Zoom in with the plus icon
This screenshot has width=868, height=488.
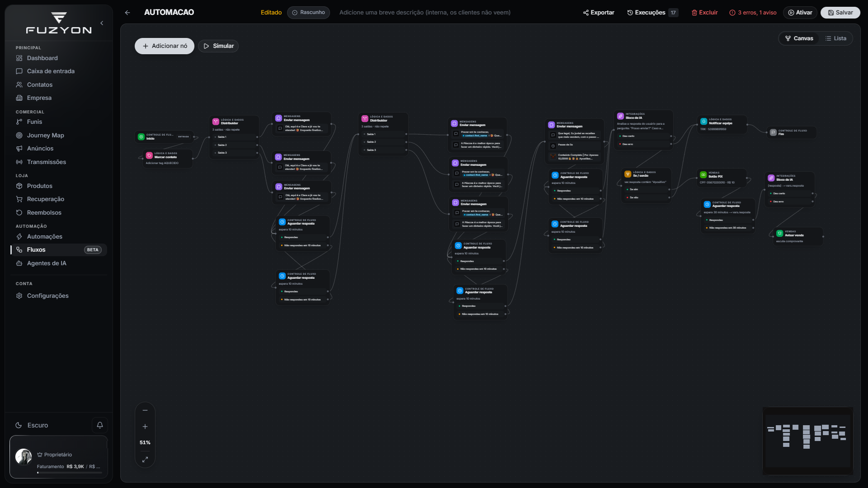(x=145, y=427)
